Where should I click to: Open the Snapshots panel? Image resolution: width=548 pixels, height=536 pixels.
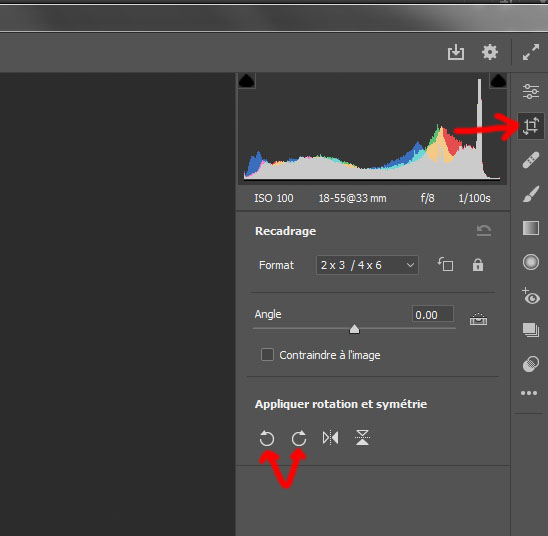pyautogui.click(x=531, y=330)
